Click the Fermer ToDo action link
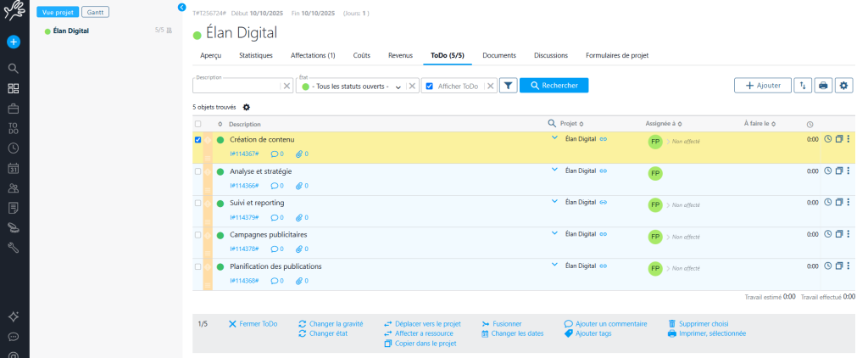Viewport: 868px width, 358px height. tap(252, 323)
